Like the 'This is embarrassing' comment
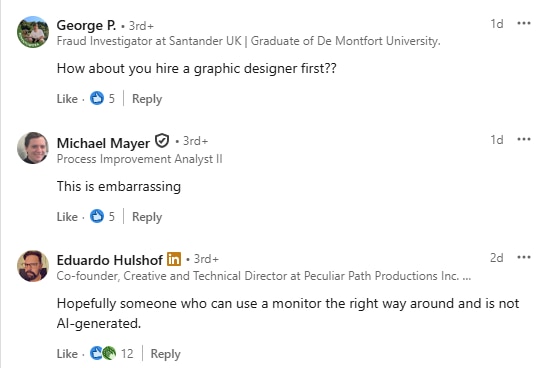555x368 pixels. (67, 217)
